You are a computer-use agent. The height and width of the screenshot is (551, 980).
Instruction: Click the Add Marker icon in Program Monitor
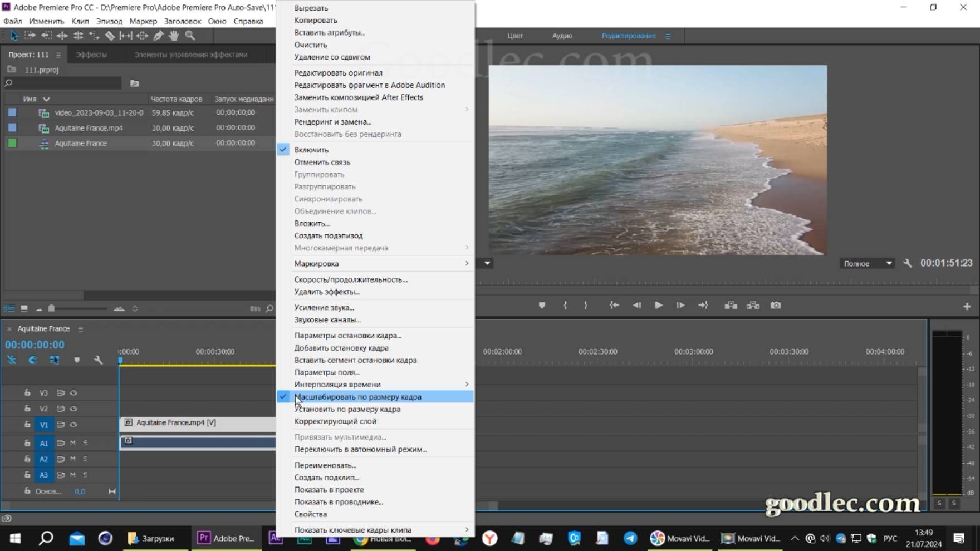click(542, 305)
